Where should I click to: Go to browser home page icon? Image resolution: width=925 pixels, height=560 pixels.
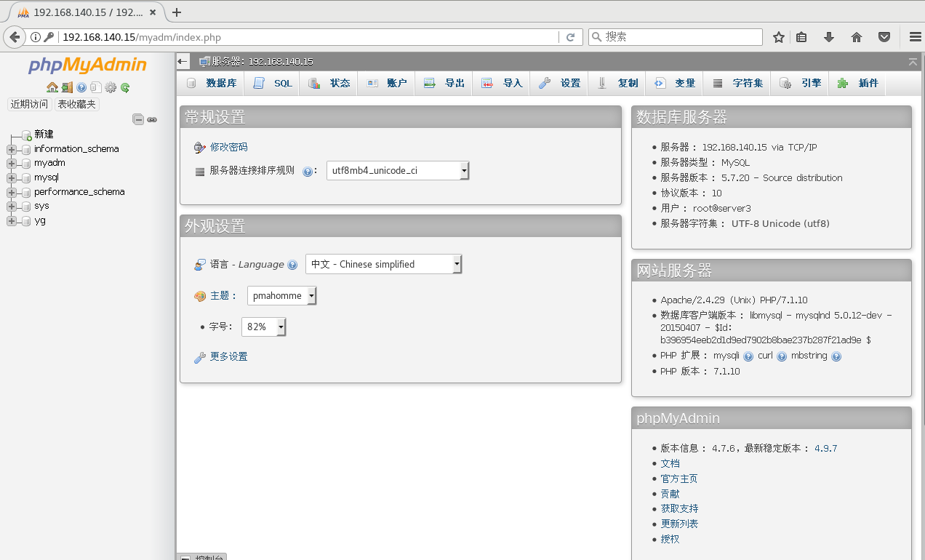point(857,37)
